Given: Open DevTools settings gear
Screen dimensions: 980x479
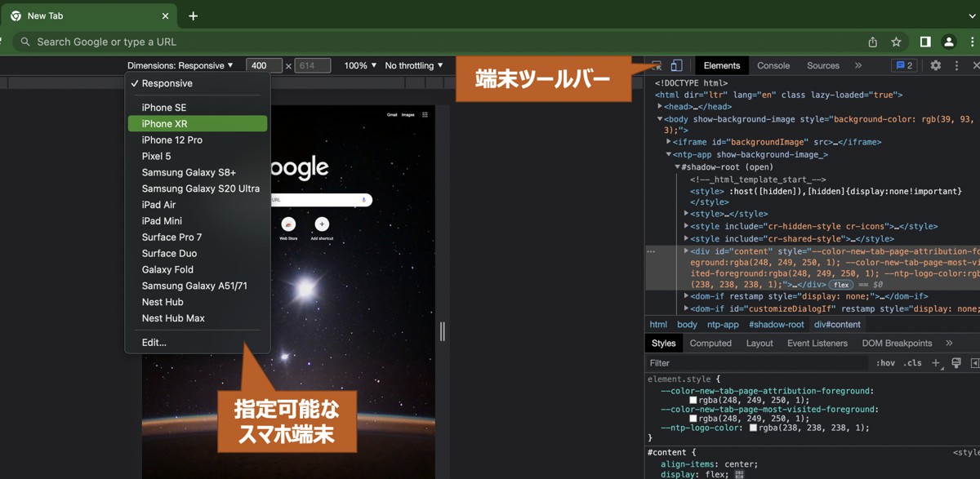Looking at the screenshot, I should [935, 65].
